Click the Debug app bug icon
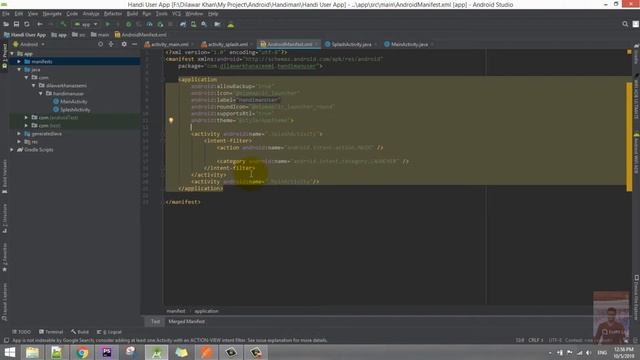The width and height of the screenshot is (640, 360). 129,24
